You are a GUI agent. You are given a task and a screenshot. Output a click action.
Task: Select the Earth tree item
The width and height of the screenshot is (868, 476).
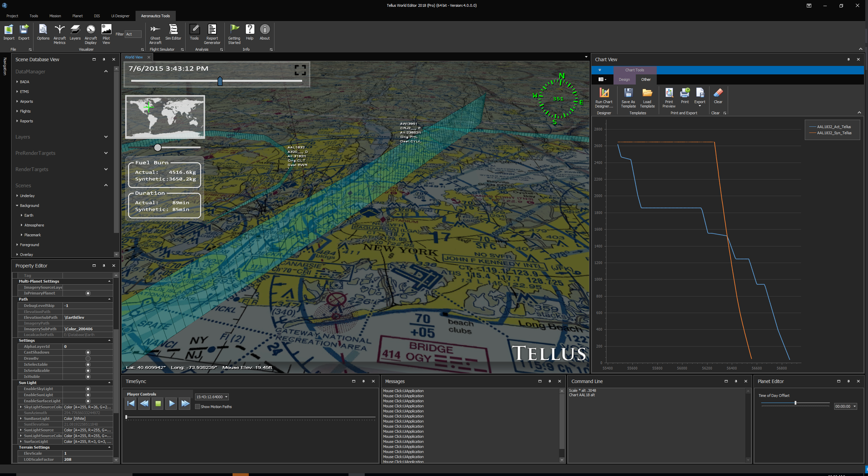click(29, 215)
